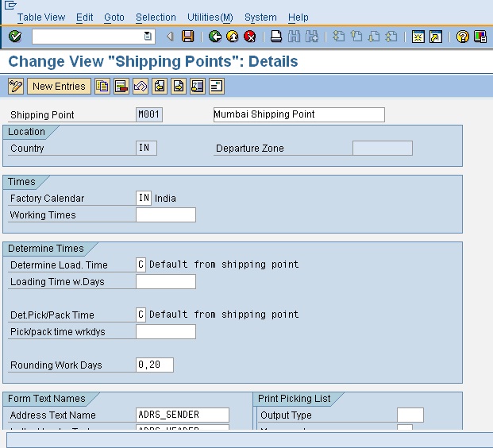The image size is (493, 448).
Task: Click the Print Picking List header
Action: coord(294,399)
